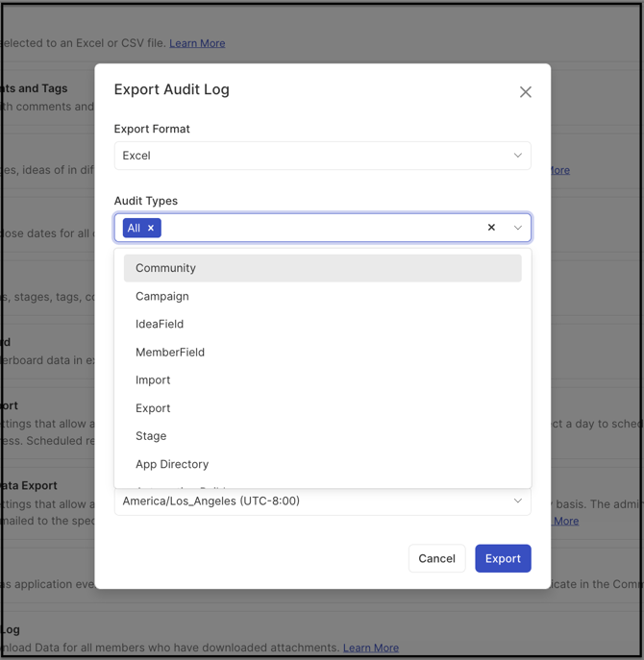Remove the All tag chip
The height and width of the screenshot is (660, 644).
(151, 228)
